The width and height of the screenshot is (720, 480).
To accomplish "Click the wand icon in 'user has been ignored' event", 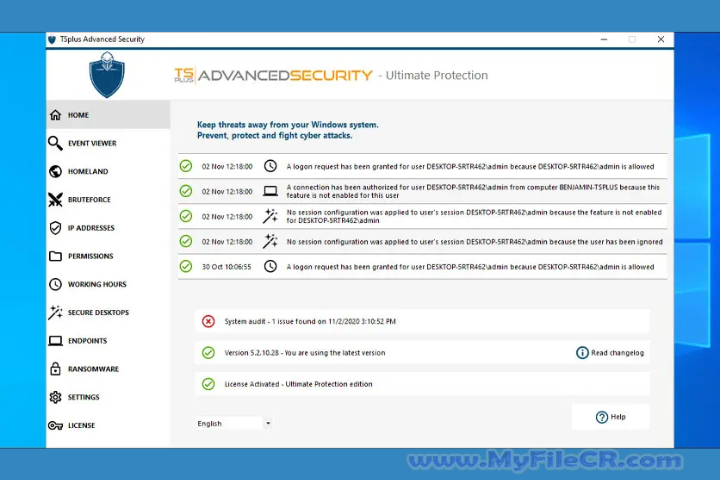I will click(270, 241).
